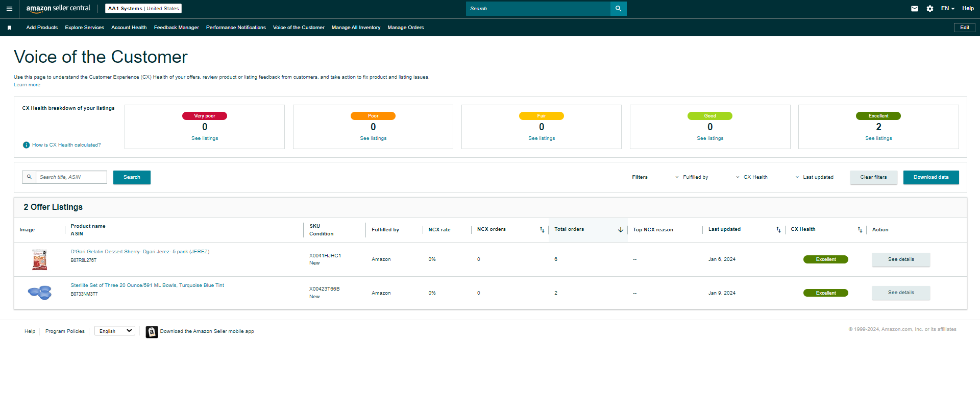See listings under Very poor
The image size is (980, 409).
(205, 138)
